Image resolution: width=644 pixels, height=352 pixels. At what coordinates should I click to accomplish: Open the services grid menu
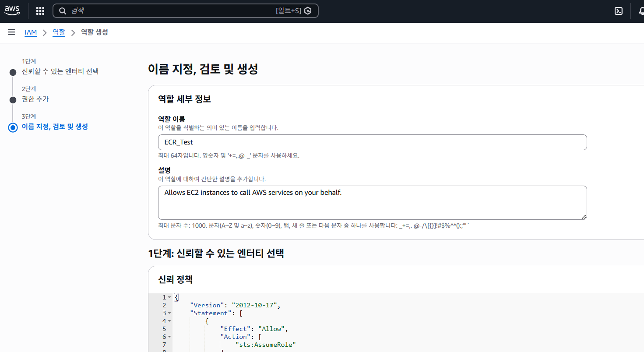[x=40, y=11]
